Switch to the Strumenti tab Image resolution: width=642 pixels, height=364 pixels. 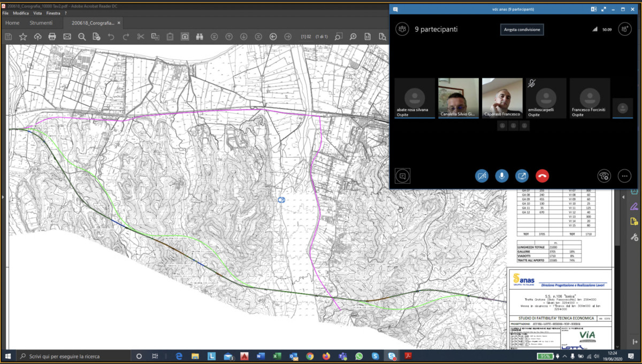click(x=41, y=23)
